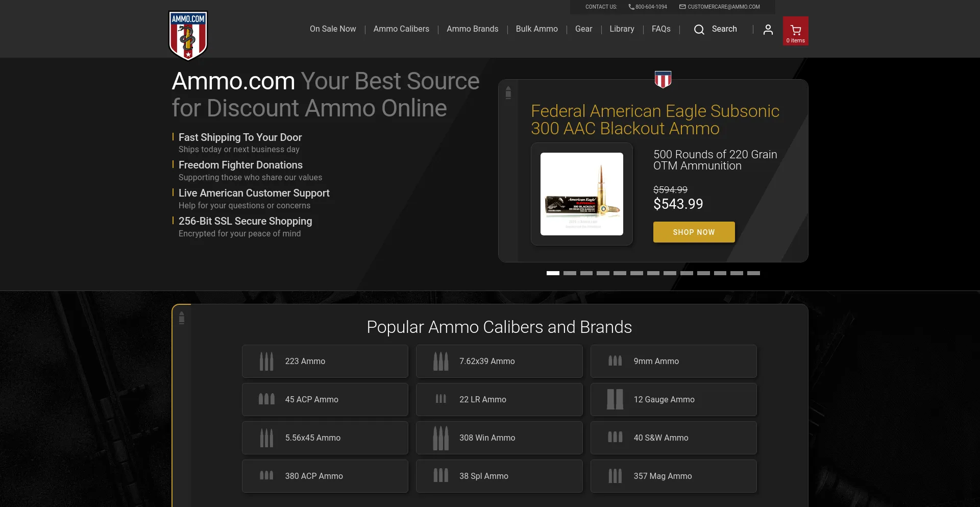980x507 pixels.
Task: Open the shopping cart icon
Action: (x=795, y=30)
